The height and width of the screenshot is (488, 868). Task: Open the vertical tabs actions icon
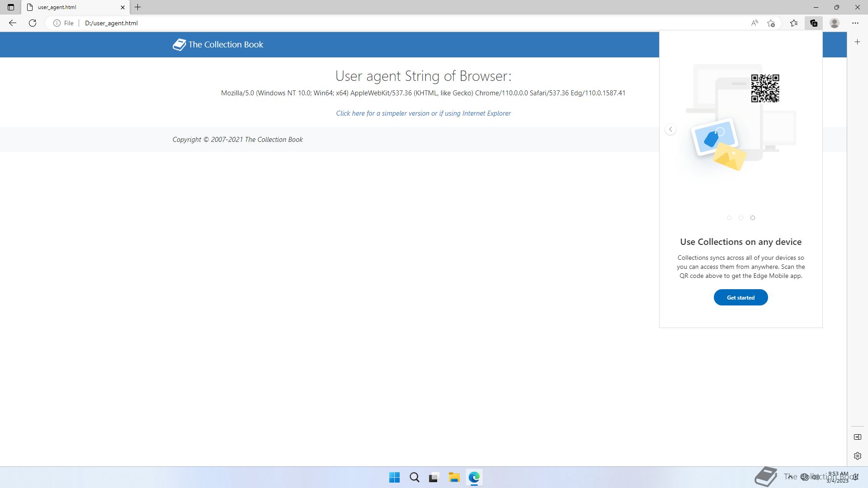click(11, 7)
